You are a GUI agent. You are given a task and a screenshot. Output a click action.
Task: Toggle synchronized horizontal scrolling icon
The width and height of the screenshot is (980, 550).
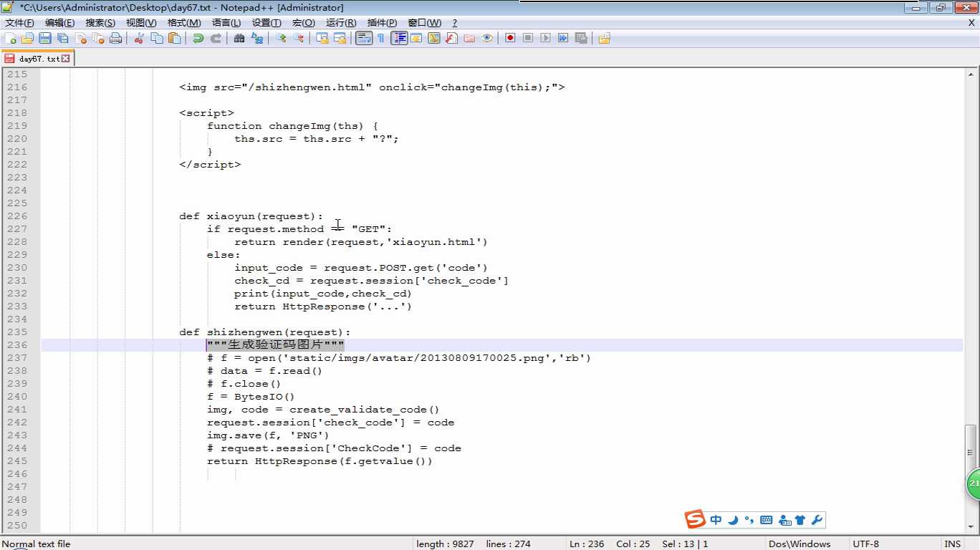340,38
